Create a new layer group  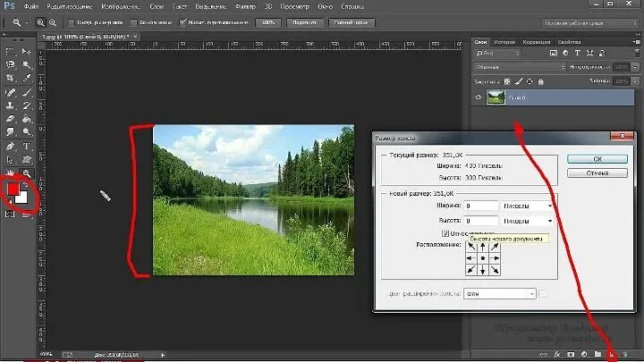pyautogui.click(x=598, y=354)
